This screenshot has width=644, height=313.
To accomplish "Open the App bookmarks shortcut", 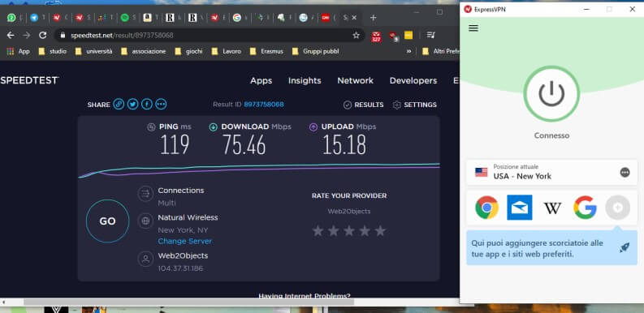I will 19,51.
